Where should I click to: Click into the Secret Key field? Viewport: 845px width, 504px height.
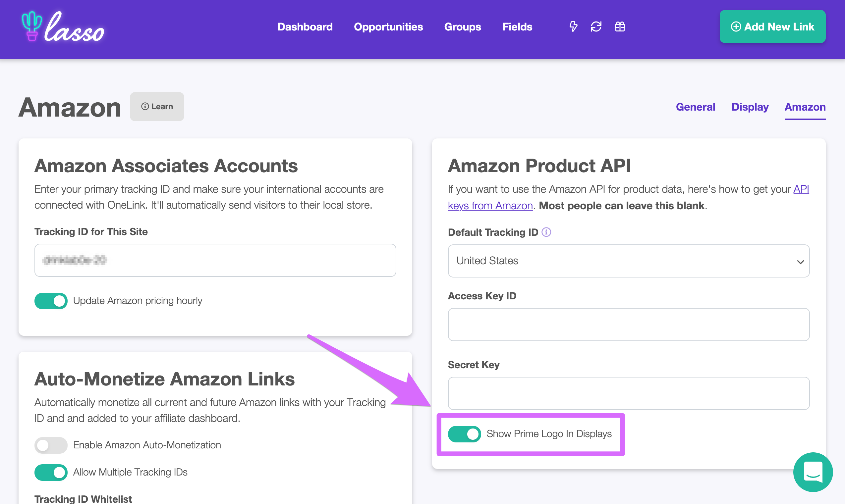point(629,393)
